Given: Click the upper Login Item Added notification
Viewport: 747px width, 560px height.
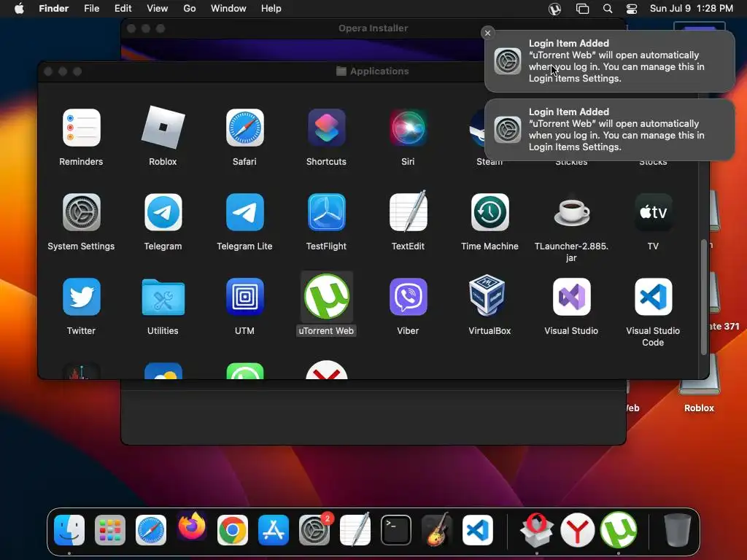Looking at the screenshot, I should (x=609, y=61).
